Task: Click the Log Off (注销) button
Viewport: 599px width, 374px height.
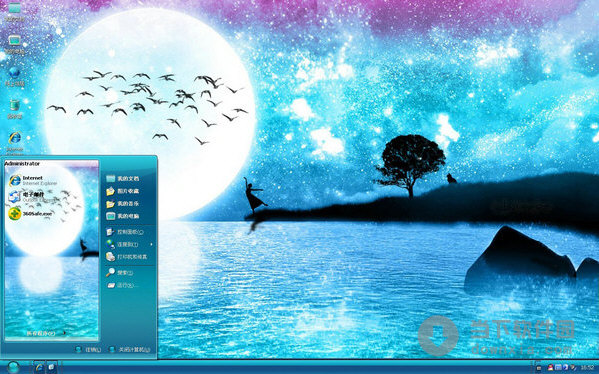Action: (x=88, y=350)
